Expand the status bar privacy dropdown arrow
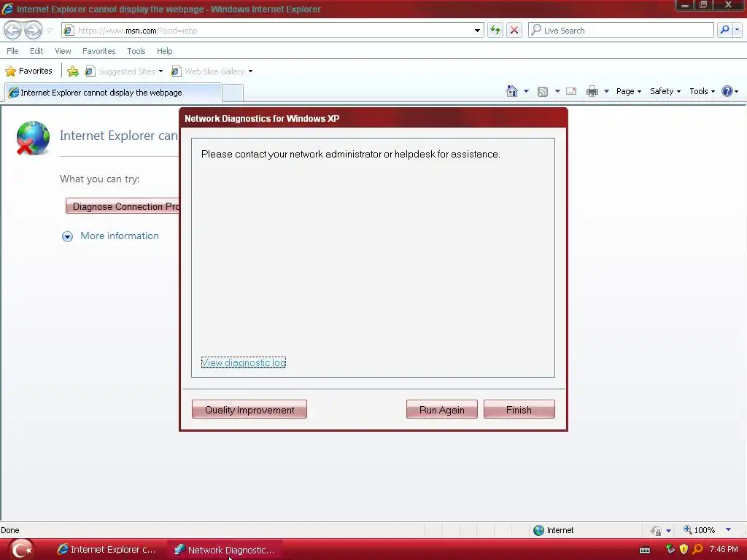 pyautogui.click(x=668, y=531)
